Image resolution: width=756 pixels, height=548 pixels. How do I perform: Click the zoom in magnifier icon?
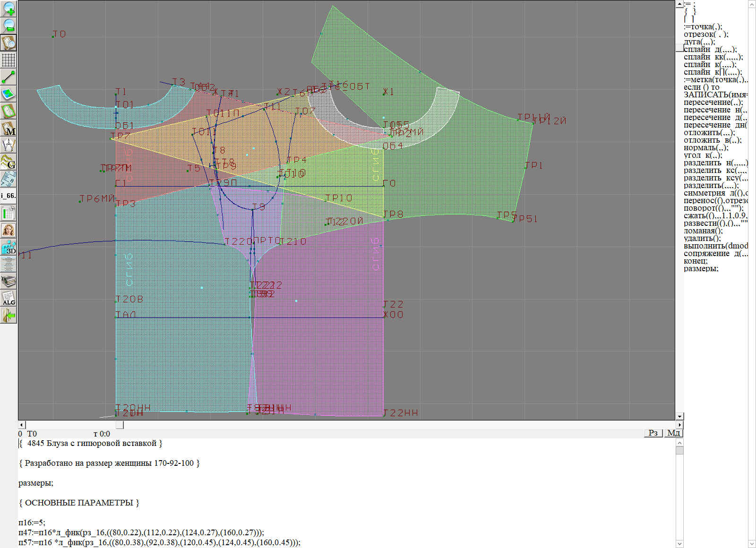coord(9,9)
